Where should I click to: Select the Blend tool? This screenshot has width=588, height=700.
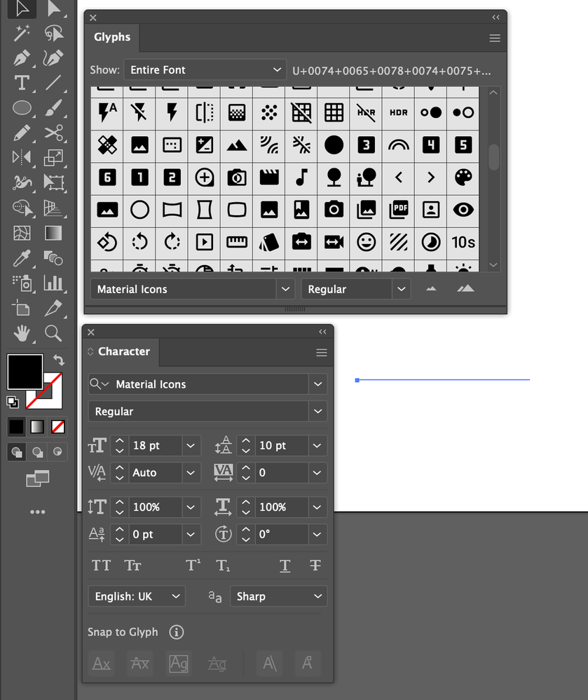(53, 258)
